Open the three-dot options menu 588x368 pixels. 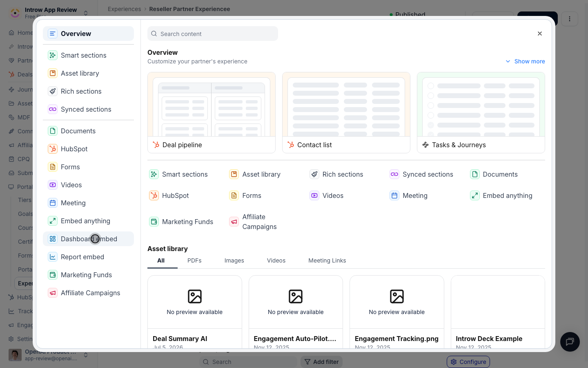(x=570, y=19)
